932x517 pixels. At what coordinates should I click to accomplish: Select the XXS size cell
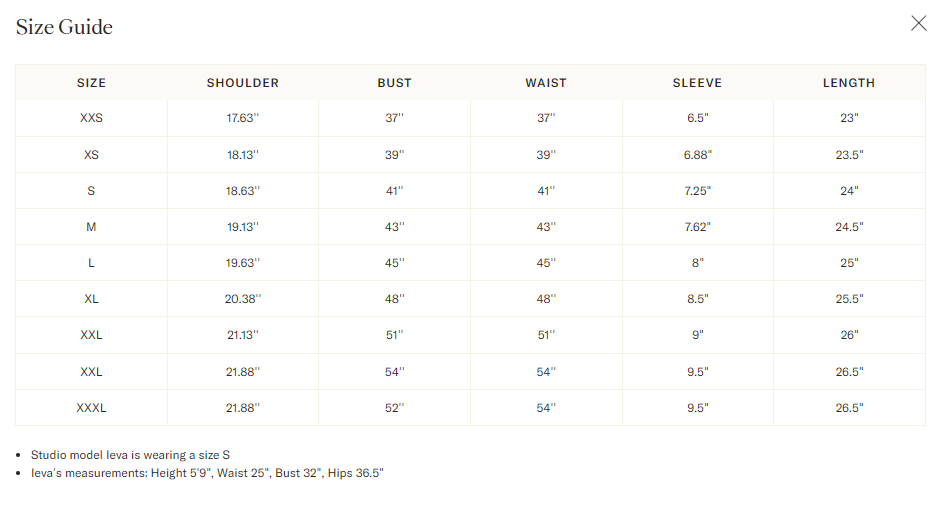[x=91, y=118]
